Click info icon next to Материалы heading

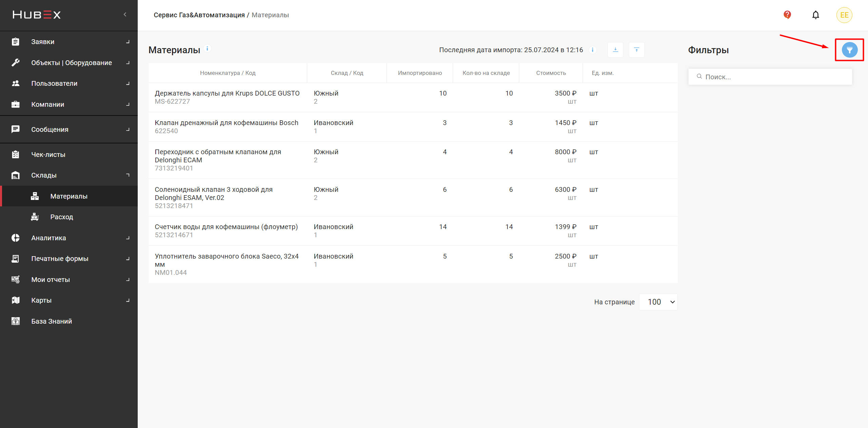click(207, 48)
